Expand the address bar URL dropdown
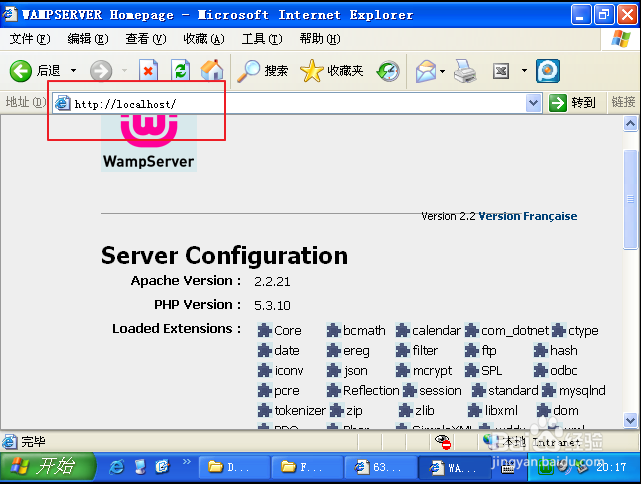Screen dimensions: 641x484 (x=533, y=103)
